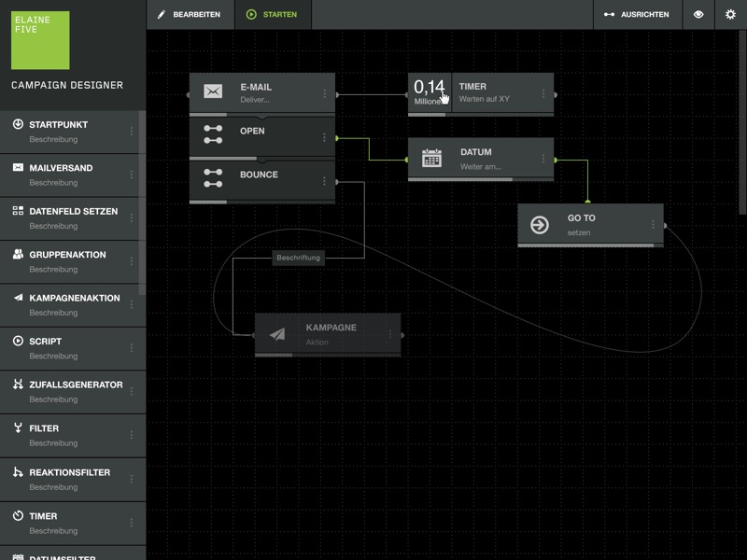The height and width of the screenshot is (560, 747).
Task: Click the calendar icon on Datum node
Action: [431, 158]
